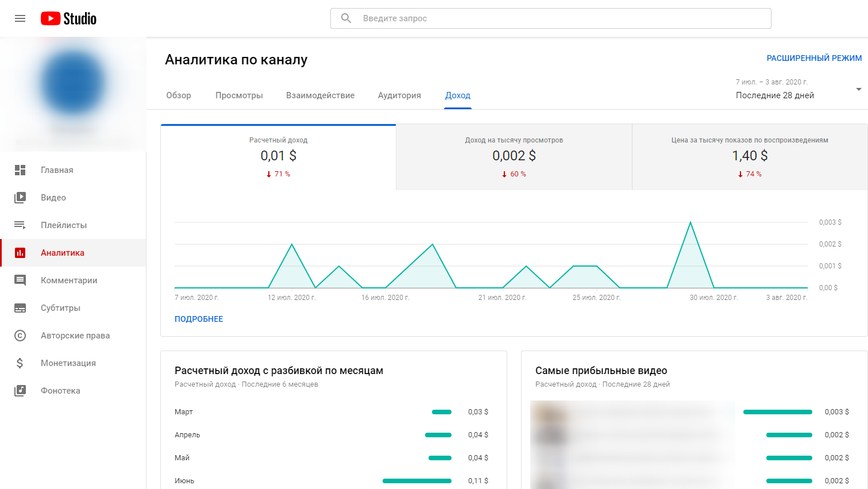The width and height of the screenshot is (868, 489).
Task: Switch to the Обзор tab
Action: pos(179,95)
